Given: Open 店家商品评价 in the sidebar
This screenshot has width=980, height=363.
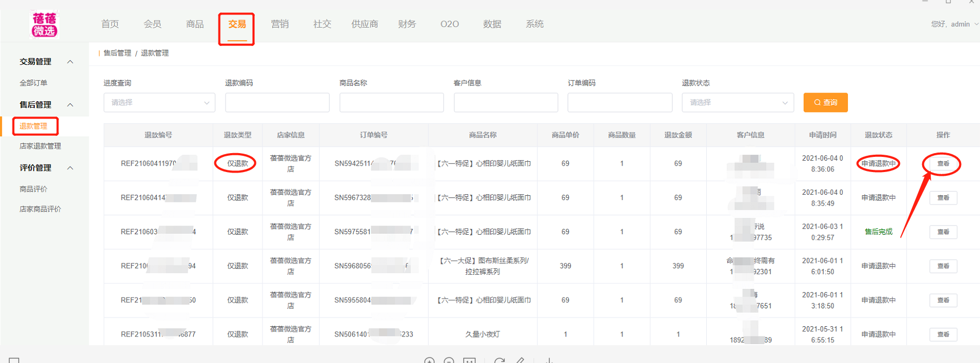Looking at the screenshot, I should tap(41, 209).
